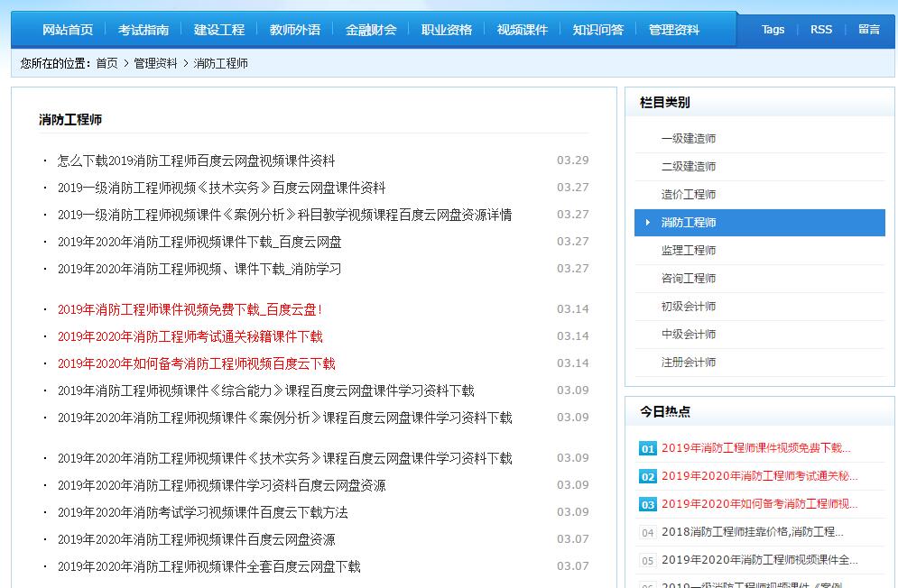Select 中级会计师 category

point(689,335)
